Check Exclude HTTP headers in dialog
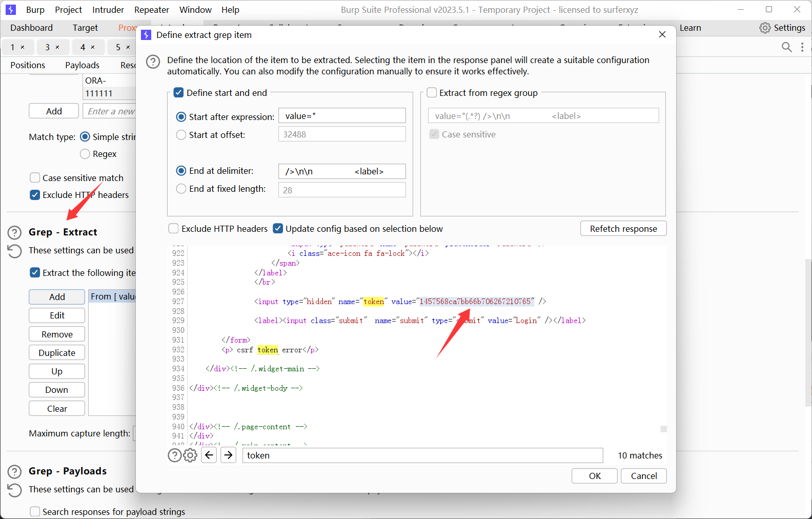This screenshot has height=519, width=812. coord(174,228)
